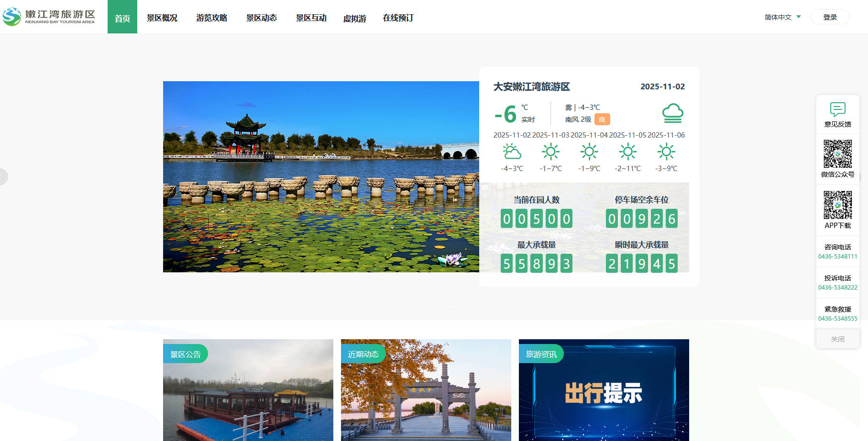Close the sidebar with 关闭

837,339
